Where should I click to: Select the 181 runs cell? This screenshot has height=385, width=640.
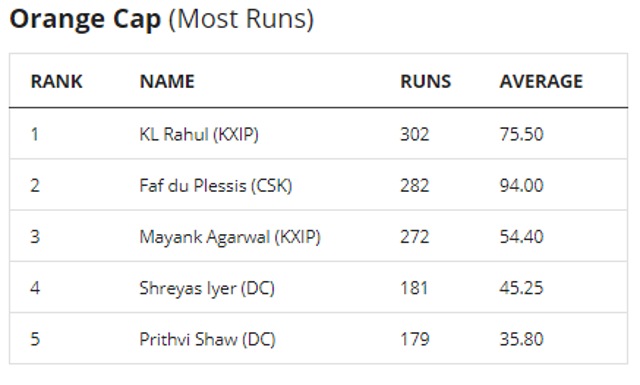414,288
